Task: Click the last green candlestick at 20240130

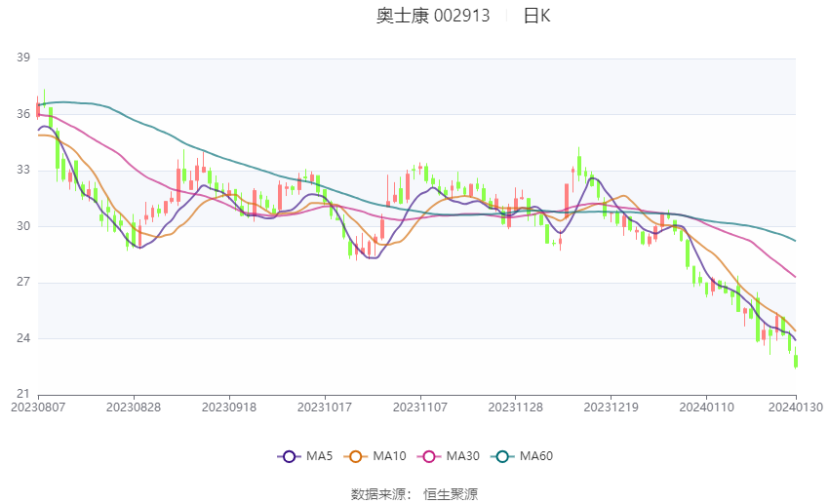Action: pos(796,361)
